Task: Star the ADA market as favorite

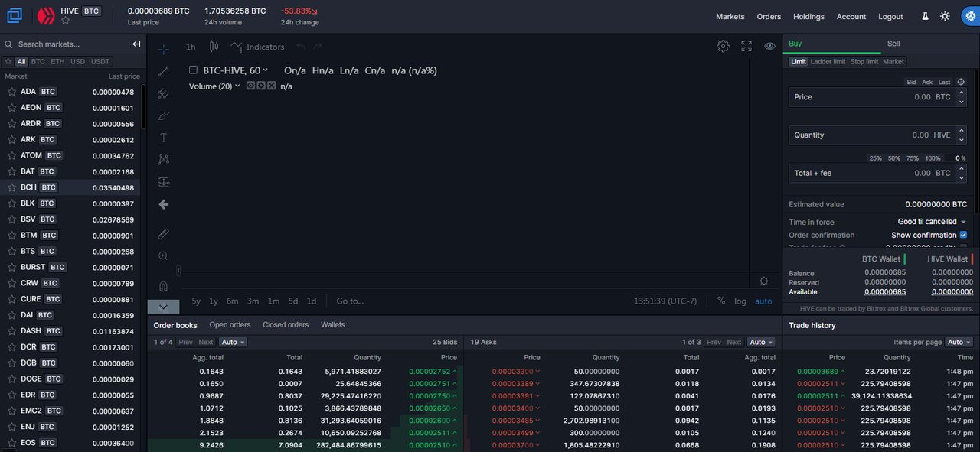Action: 11,92
